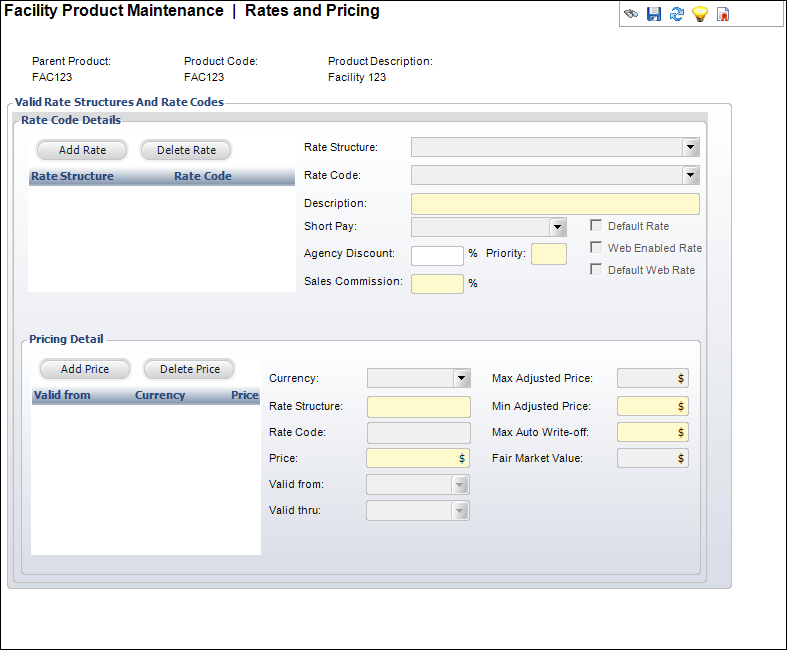787x650 pixels.
Task: Click the yellow light bulb icon
Action: [700, 14]
